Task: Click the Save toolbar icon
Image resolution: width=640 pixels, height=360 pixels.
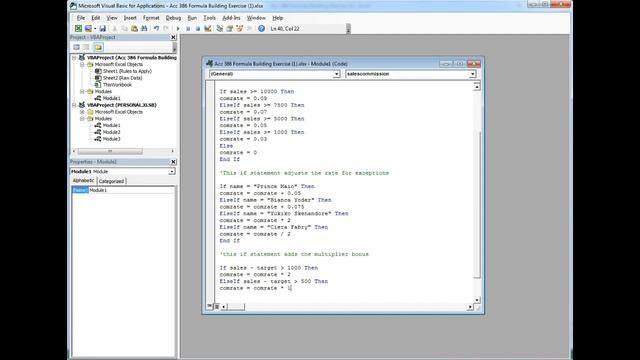Action: coord(102,29)
